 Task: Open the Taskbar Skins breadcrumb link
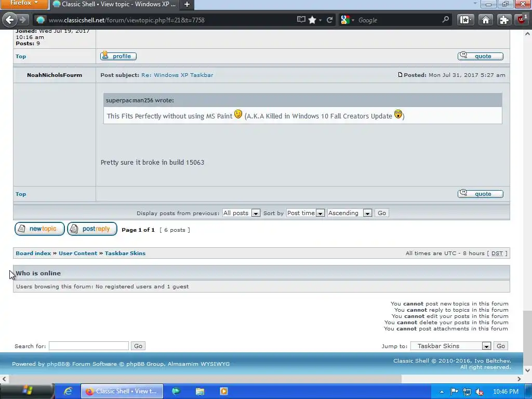[x=125, y=253]
